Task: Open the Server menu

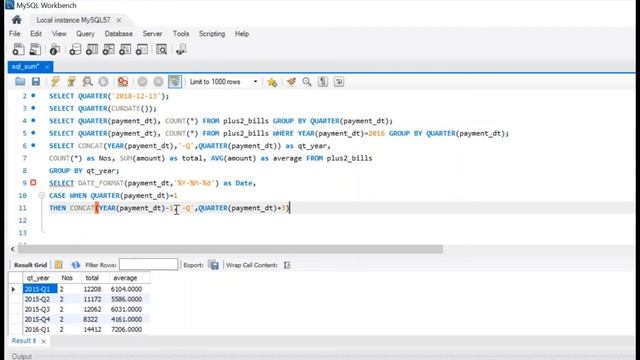Action: pos(152,34)
